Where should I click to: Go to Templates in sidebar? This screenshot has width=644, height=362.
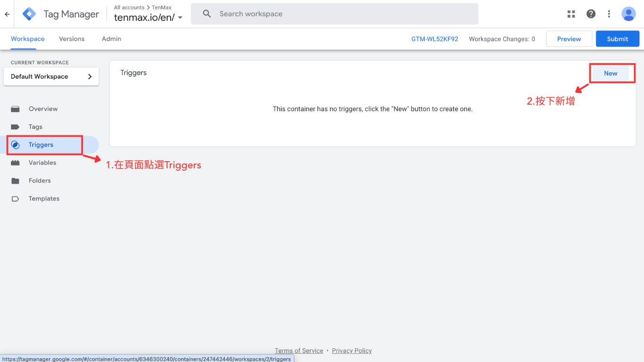coord(44,198)
